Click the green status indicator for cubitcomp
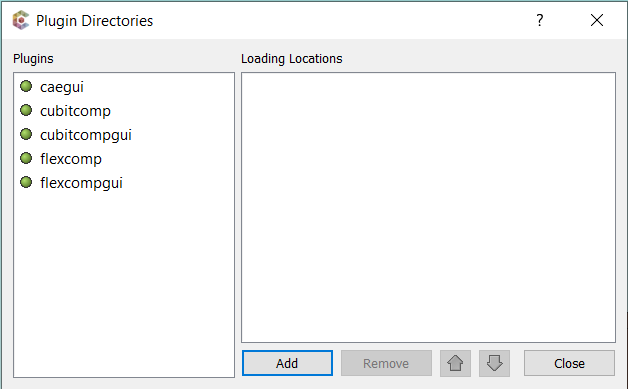The height and width of the screenshot is (389, 628). (x=26, y=110)
